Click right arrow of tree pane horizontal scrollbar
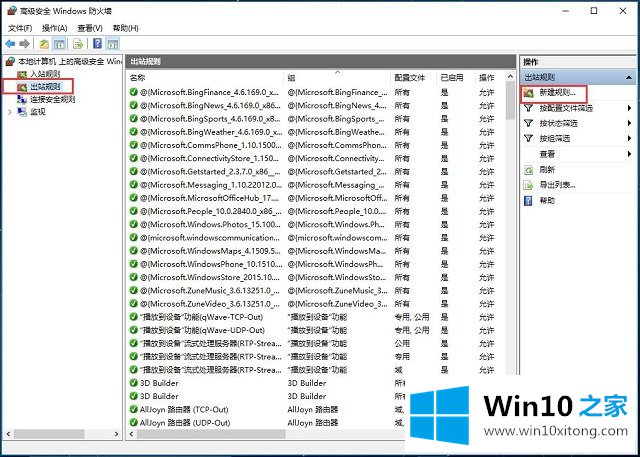640x457 pixels. 117,434
